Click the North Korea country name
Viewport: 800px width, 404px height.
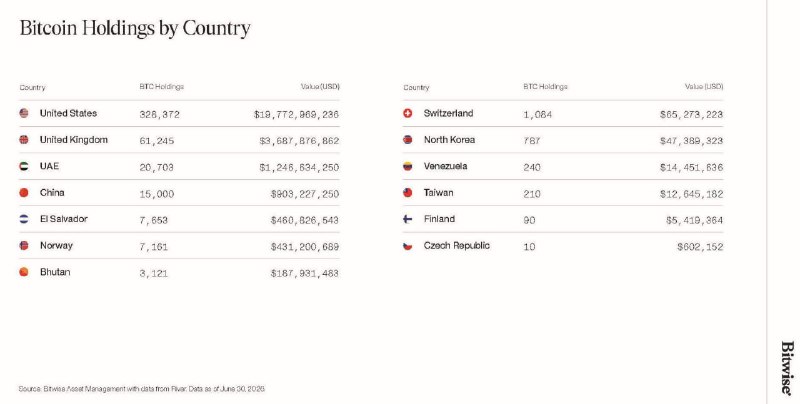[449, 140]
